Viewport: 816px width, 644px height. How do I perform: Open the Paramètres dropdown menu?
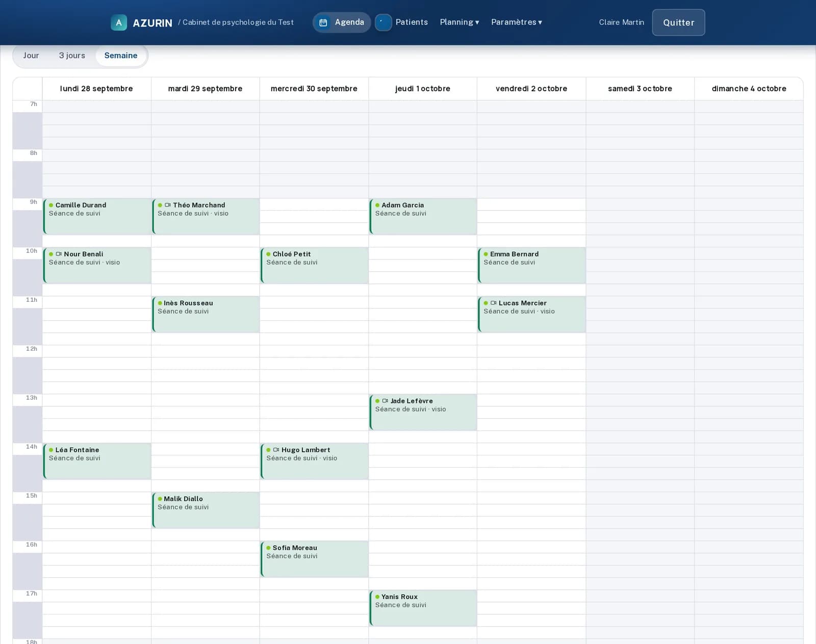[x=517, y=22]
